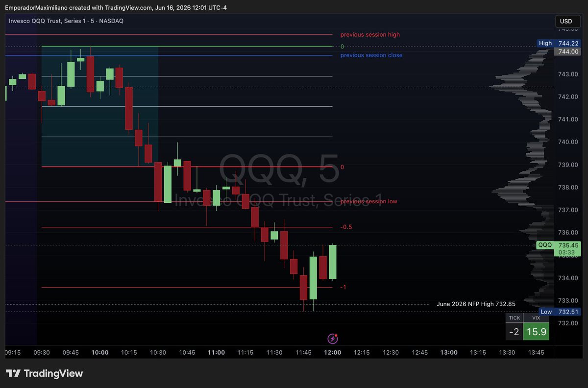Click 10:15 on the time axis
This screenshot has width=588, height=388.
pyautogui.click(x=129, y=353)
